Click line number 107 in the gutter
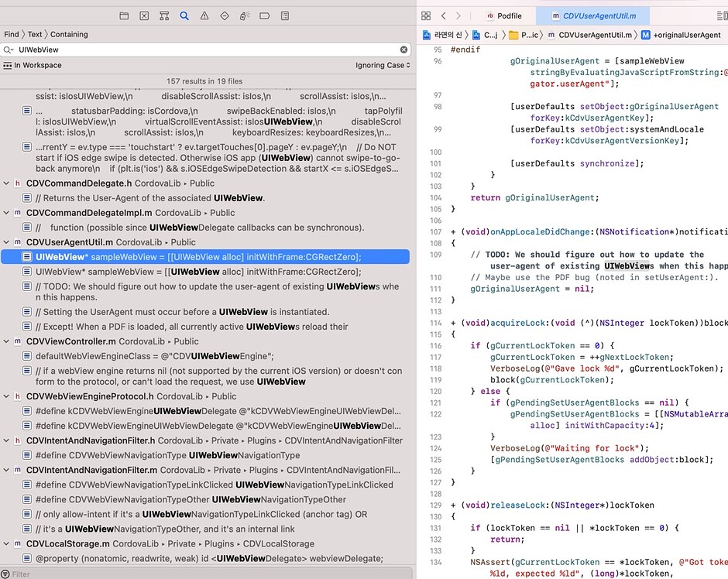Image resolution: width=728 pixels, height=579 pixels. pos(435,232)
